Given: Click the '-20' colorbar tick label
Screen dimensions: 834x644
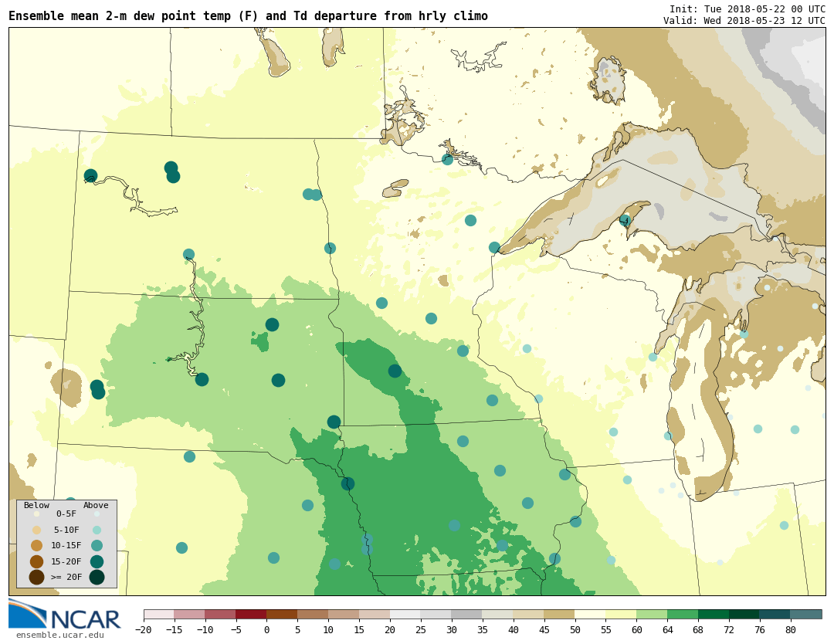Looking at the screenshot, I should pos(144,630).
